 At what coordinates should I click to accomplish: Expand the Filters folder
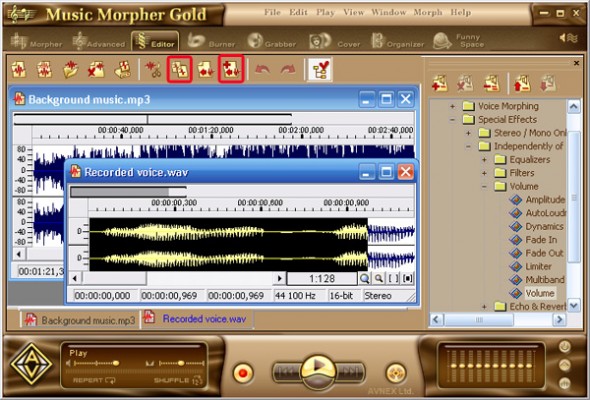pos(484,173)
